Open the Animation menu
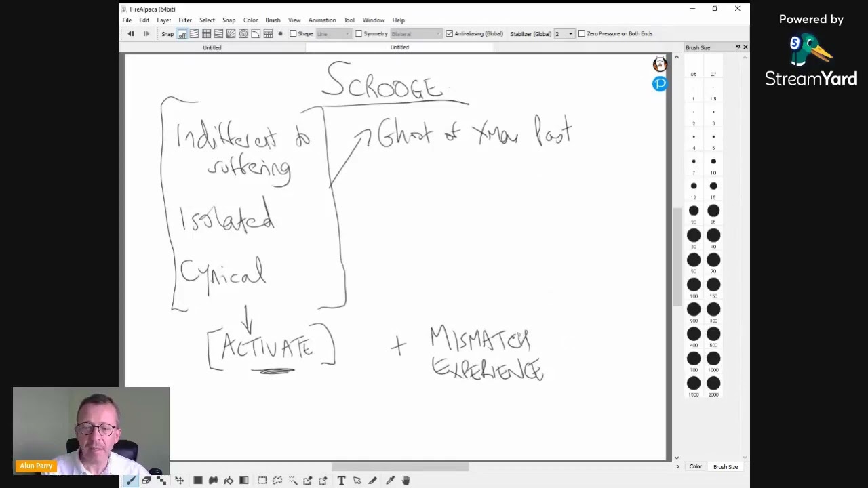The image size is (868, 488). coord(322,20)
